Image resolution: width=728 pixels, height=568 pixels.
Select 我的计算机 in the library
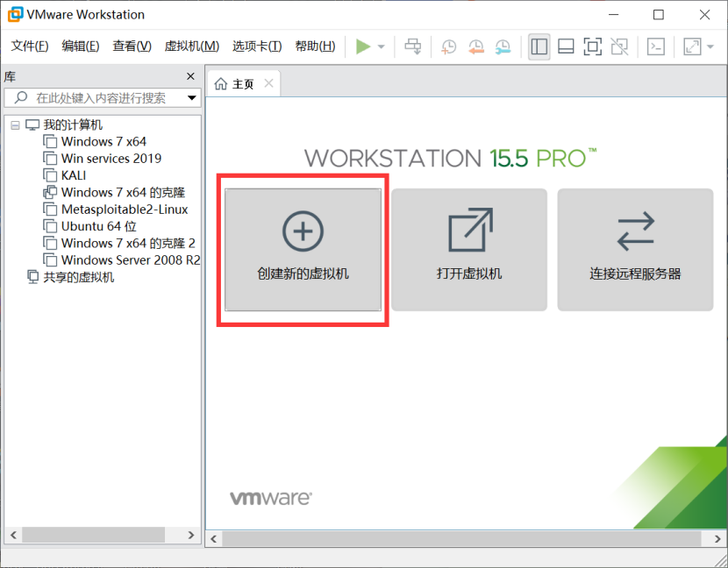point(73,124)
